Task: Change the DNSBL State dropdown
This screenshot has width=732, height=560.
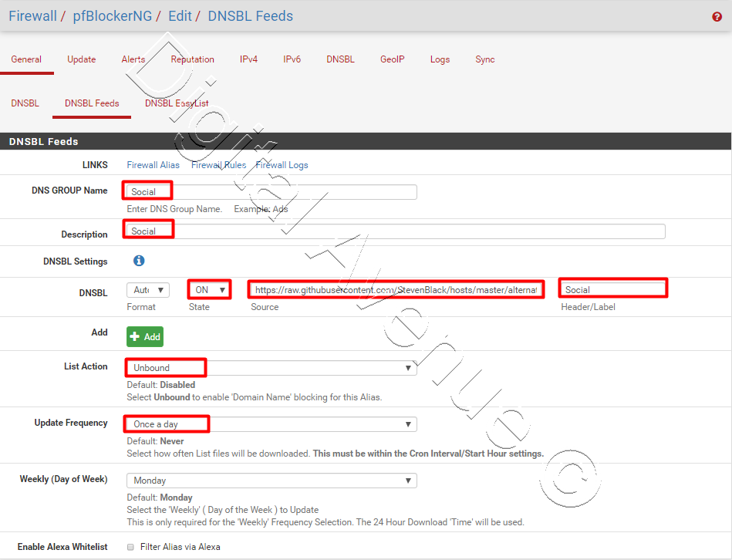Action: coord(210,290)
